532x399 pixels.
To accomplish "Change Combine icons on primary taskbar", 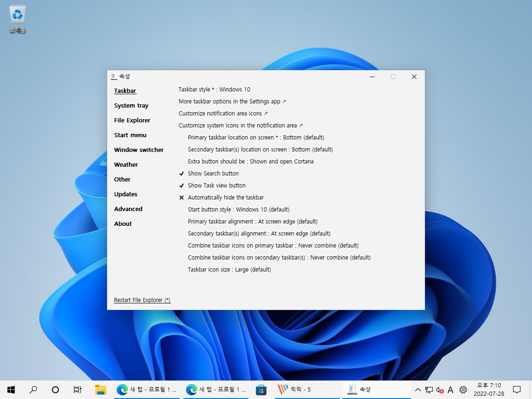I will coord(273,246).
